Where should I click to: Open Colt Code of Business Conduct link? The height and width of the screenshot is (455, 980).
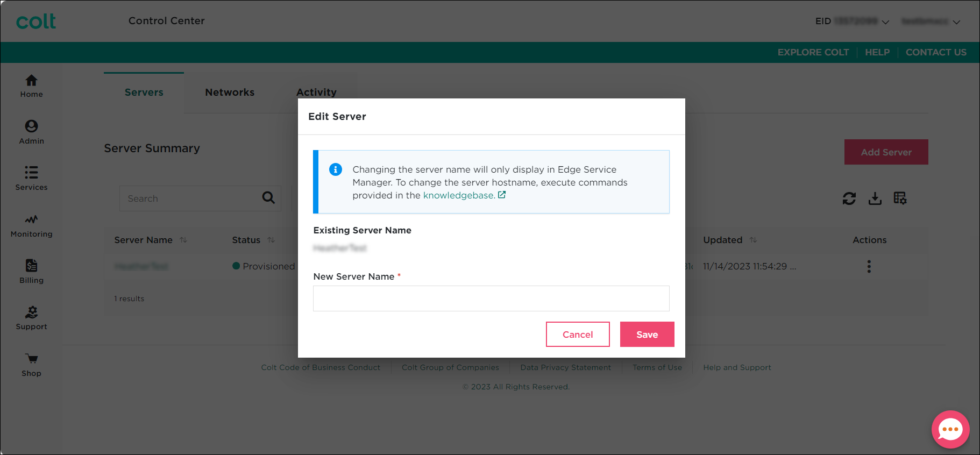click(321, 367)
